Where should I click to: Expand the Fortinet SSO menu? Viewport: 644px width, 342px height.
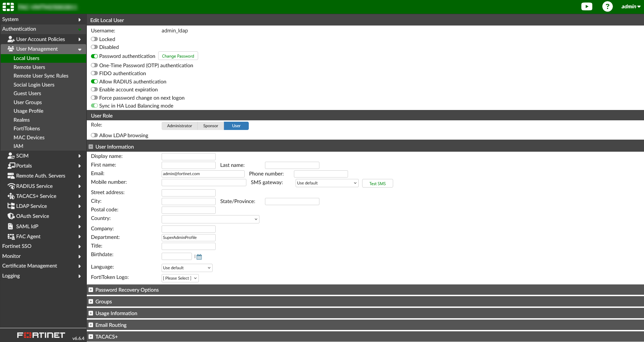point(43,246)
